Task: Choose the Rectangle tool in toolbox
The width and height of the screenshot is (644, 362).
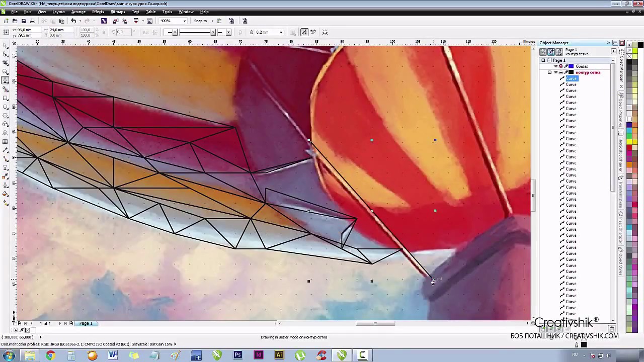Action: point(6,98)
